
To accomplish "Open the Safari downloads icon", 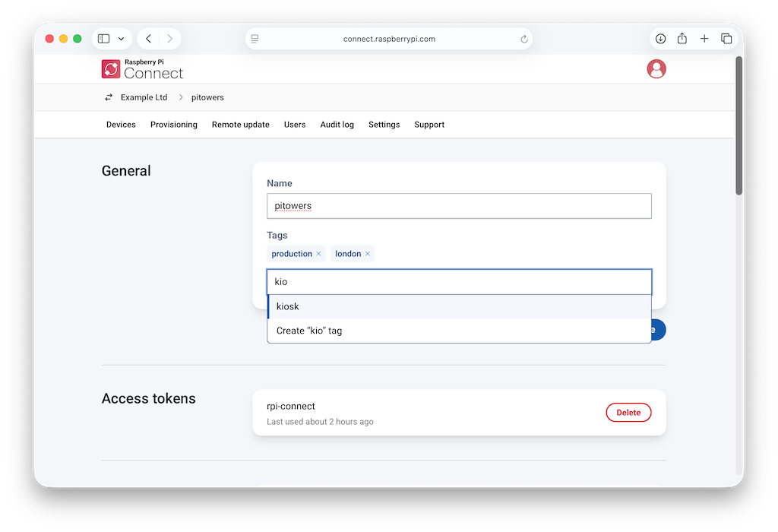I will [x=660, y=39].
